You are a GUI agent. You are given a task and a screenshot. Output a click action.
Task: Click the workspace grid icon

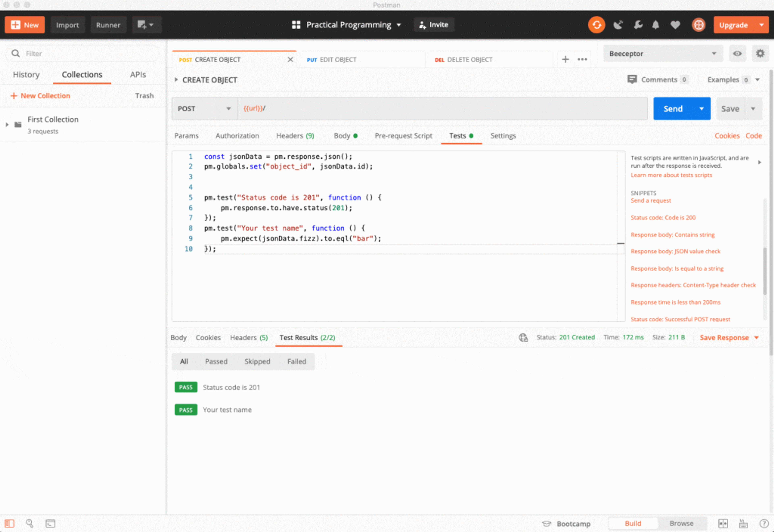click(x=296, y=25)
